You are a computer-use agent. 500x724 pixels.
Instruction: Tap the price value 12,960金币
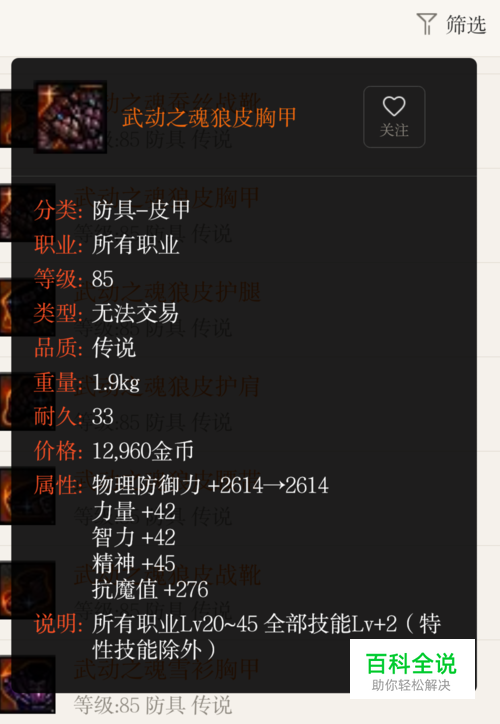143,451
